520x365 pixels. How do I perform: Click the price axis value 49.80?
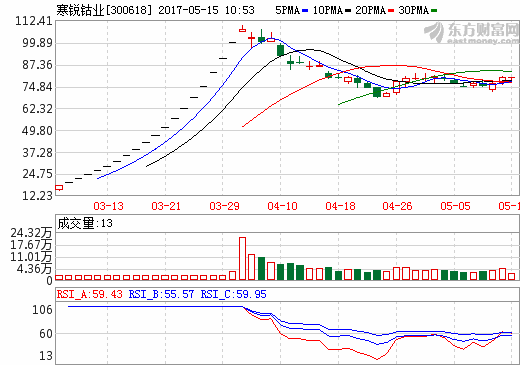tap(37, 131)
